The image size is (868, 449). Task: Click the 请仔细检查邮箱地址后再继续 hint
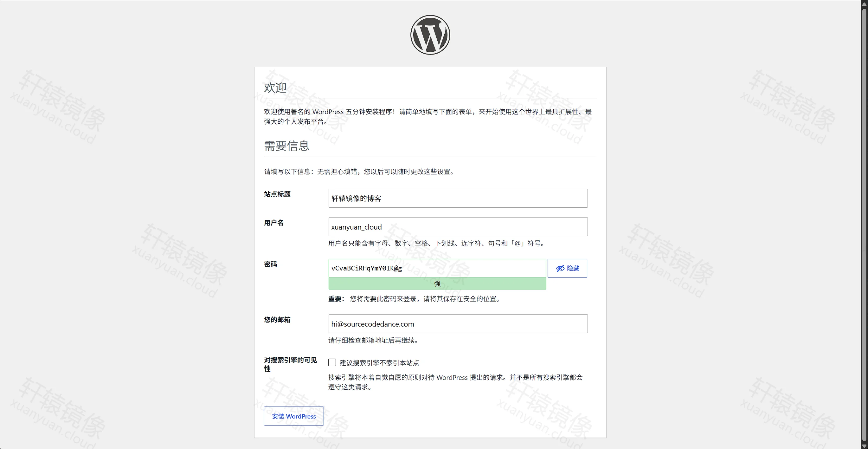(373, 341)
